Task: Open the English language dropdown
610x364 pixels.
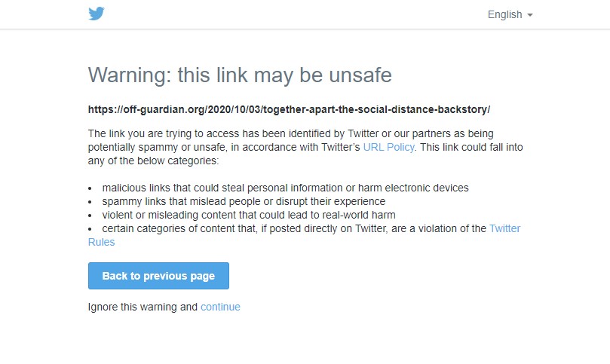Action: click(505, 14)
